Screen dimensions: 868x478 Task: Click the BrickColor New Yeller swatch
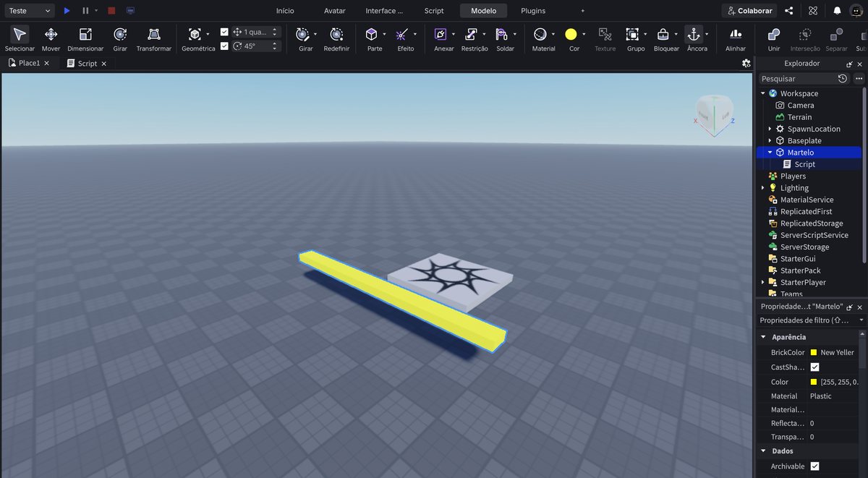point(814,352)
